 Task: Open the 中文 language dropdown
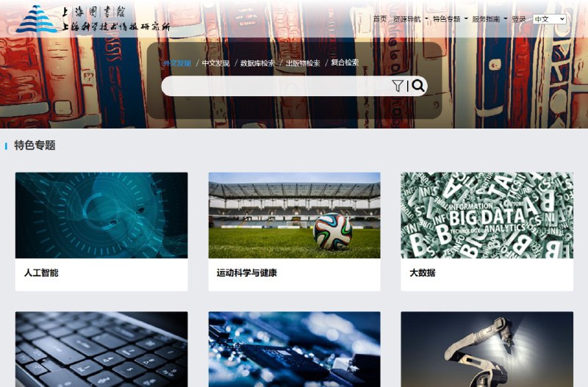[549, 19]
